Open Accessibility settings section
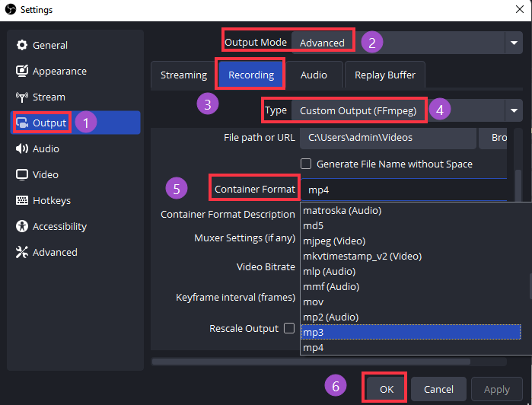Image resolution: width=532 pixels, height=405 pixels. coord(75,226)
